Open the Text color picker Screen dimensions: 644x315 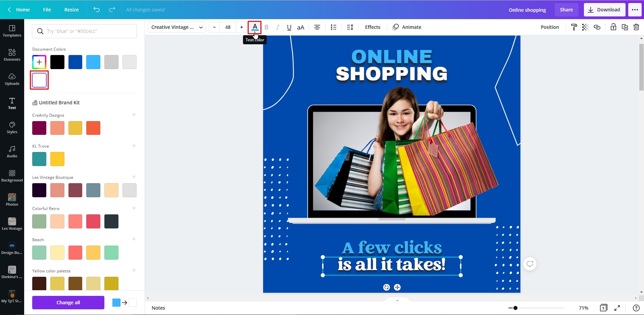(255, 27)
